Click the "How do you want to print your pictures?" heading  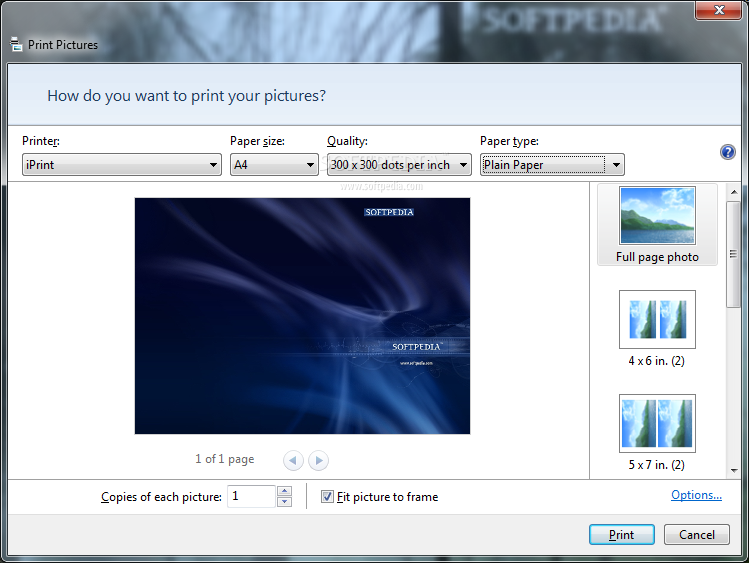click(186, 96)
